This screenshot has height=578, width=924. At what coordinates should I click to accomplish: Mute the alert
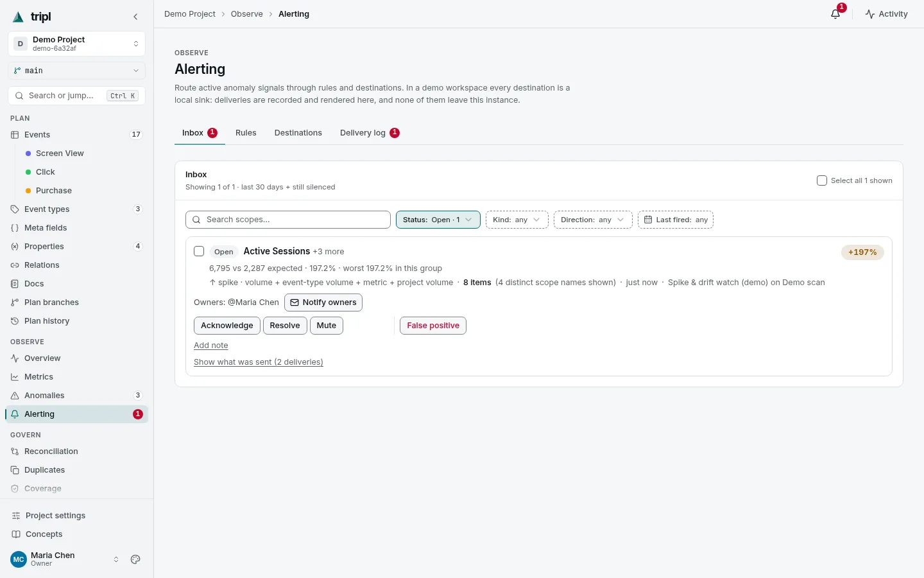(x=327, y=326)
